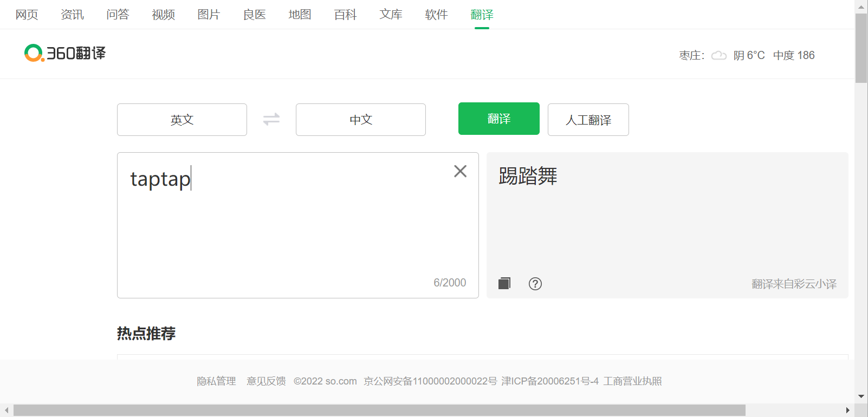Click the cloudy weather icon
The width and height of the screenshot is (868, 417).
point(719,55)
